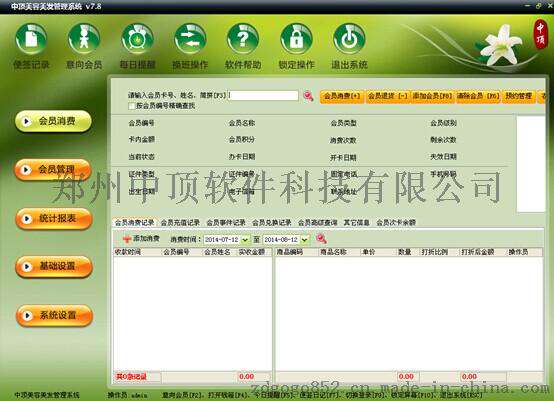
Task: Click 剩余次数 label in member info
Action: tap(443, 140)
